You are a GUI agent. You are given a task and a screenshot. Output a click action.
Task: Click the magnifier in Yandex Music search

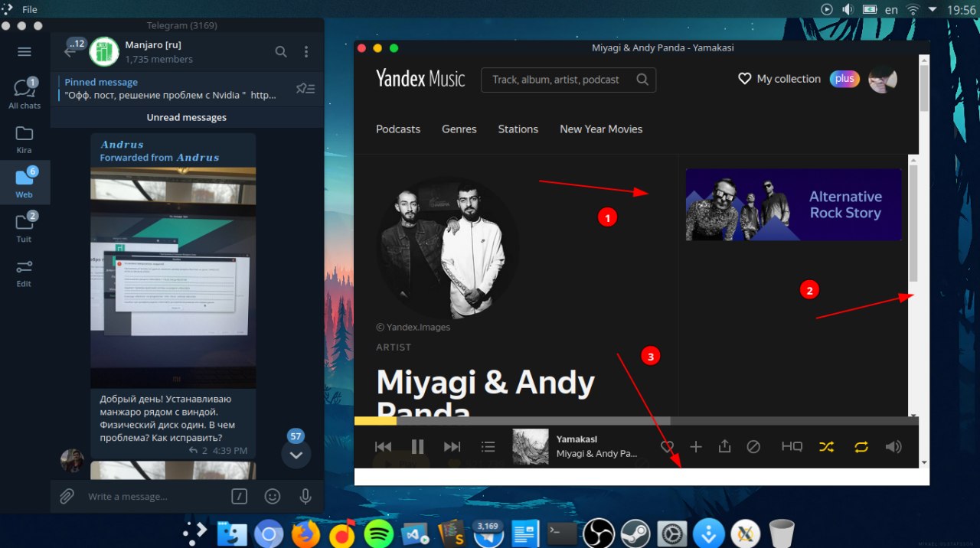(642, 79)
